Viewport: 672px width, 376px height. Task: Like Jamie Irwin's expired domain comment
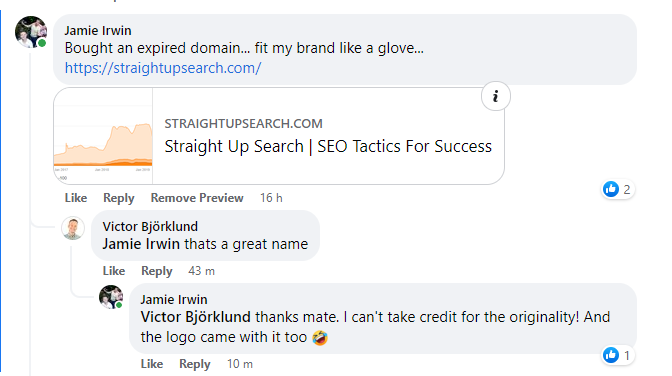point(76,198)
